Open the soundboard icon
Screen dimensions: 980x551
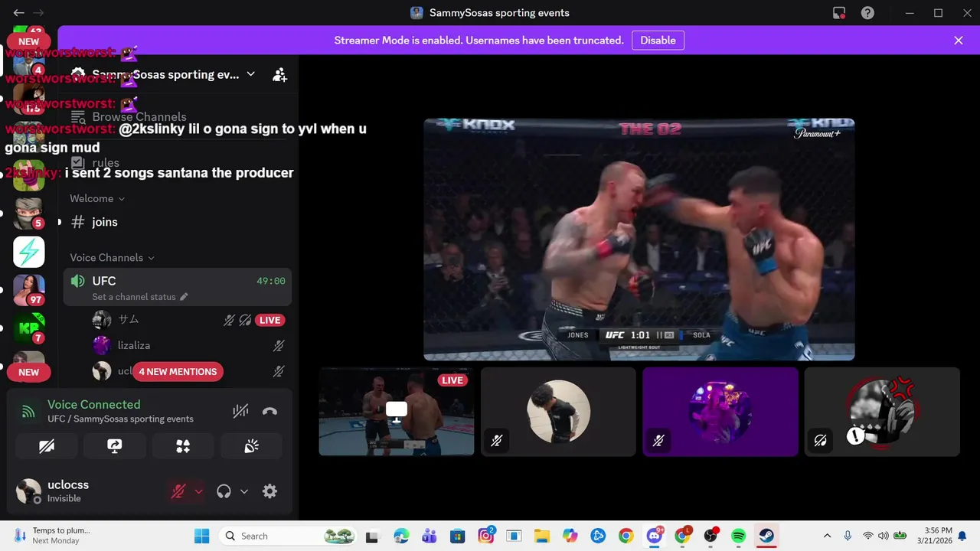click(x=251, y=446)
